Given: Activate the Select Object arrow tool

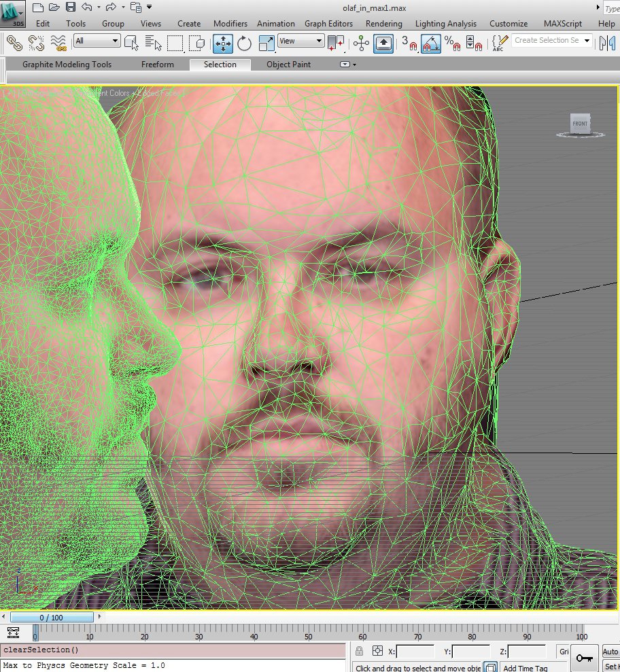Looking at the screenshot, I should tap(133, 43).
